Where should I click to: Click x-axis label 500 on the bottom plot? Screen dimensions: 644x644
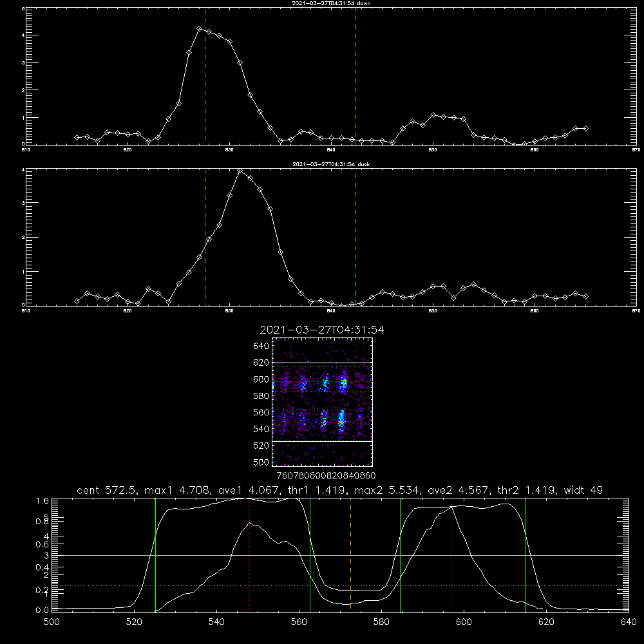[52, 622]
